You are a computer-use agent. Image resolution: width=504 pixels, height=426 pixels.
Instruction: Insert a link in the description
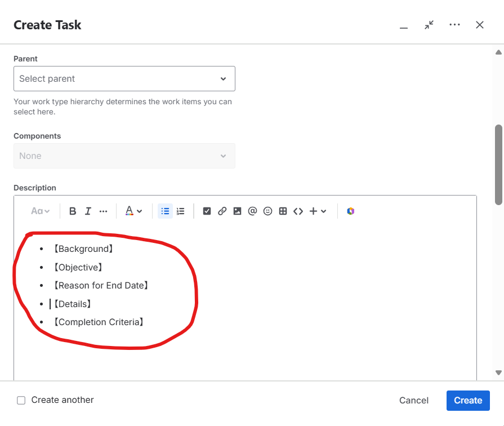click(x=222, y=211)
